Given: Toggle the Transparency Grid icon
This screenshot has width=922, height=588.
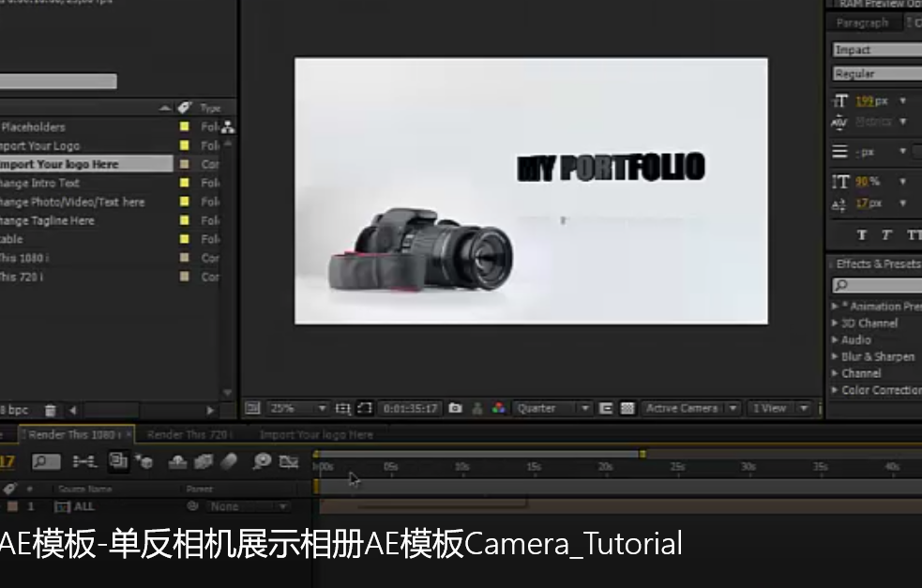Looking at the screenshot, I should (627, 408).
